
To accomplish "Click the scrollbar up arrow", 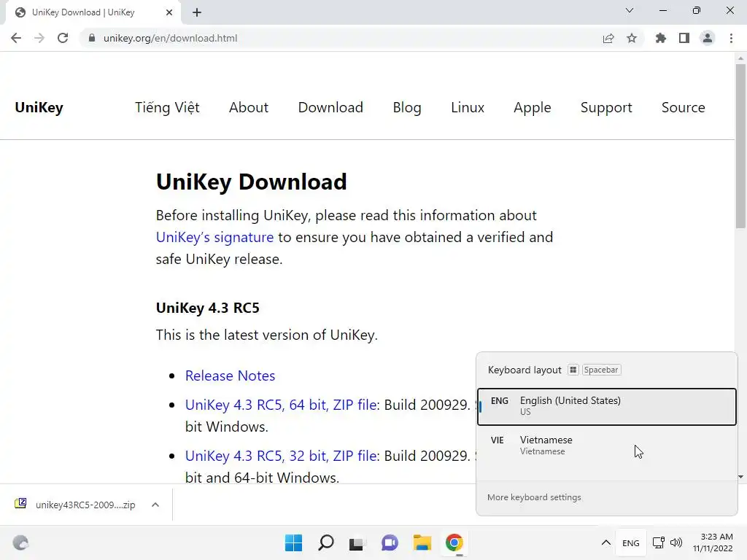I will [740, 58].
